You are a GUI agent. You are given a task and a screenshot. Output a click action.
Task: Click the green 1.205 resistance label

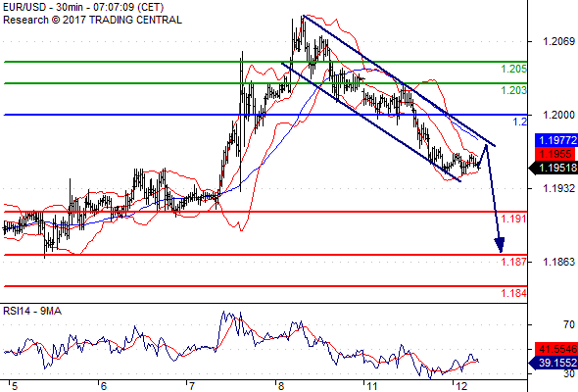513,69
